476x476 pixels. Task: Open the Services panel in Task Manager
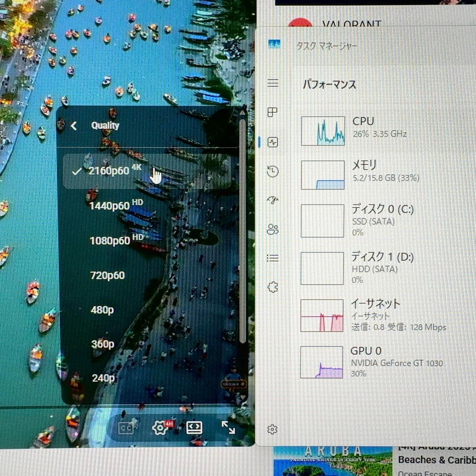tap(272, 286)
